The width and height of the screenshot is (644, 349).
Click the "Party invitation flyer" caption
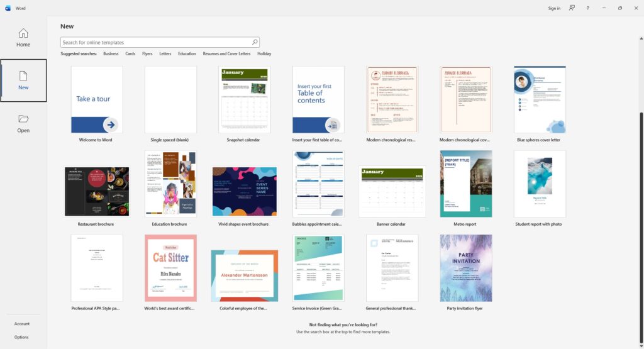[x=465, y=308]
